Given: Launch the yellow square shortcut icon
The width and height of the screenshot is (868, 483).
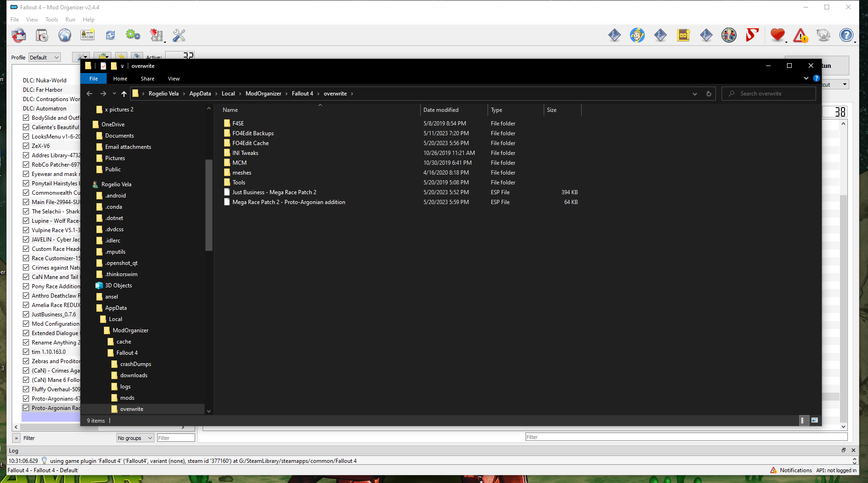Looking at the screenshot, I should point(683,35).
